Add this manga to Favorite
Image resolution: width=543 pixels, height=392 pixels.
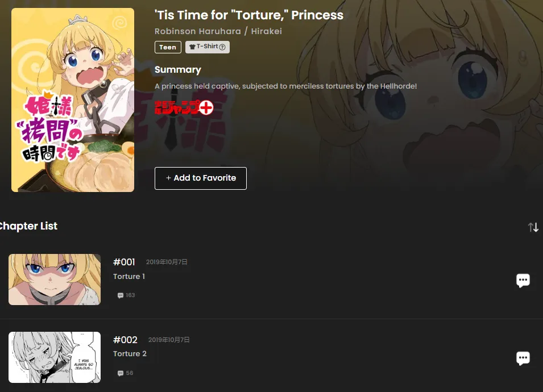(201, 178)
